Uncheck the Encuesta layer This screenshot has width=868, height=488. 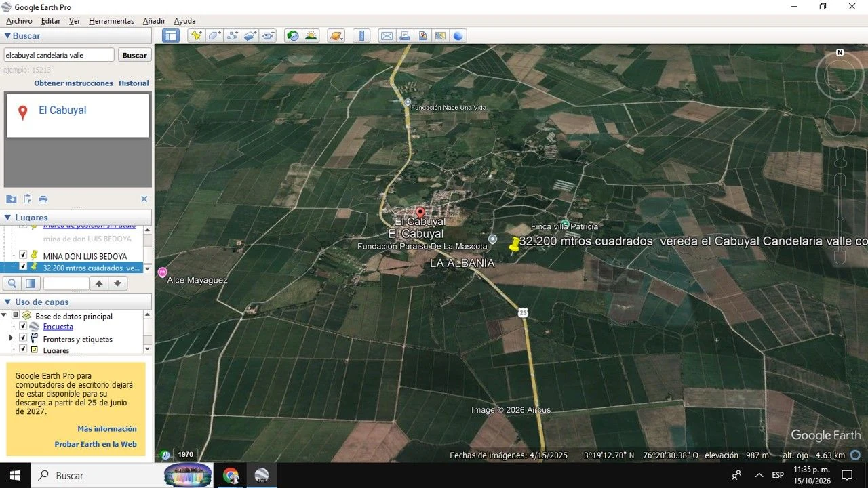pos(23,326)
